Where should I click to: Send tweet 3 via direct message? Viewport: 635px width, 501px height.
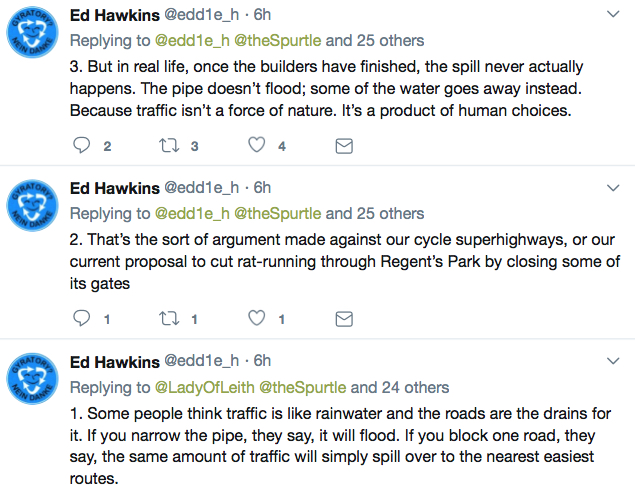click(344, 146)
